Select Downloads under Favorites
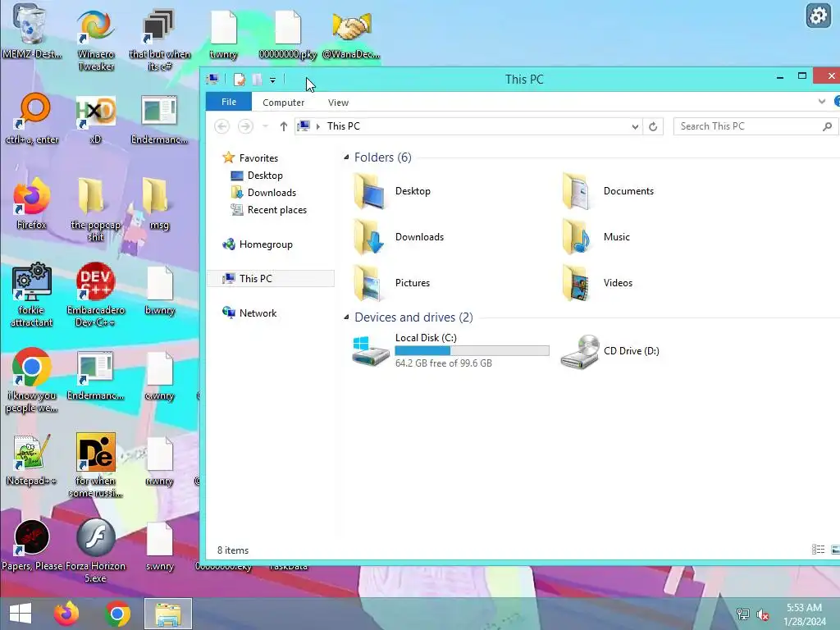 271,192
